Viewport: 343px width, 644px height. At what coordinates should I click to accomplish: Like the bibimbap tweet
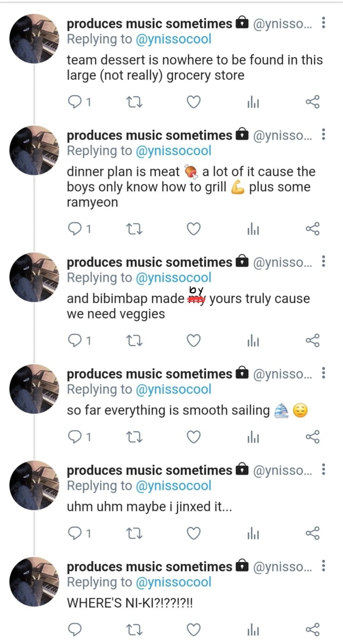point(193,341)
